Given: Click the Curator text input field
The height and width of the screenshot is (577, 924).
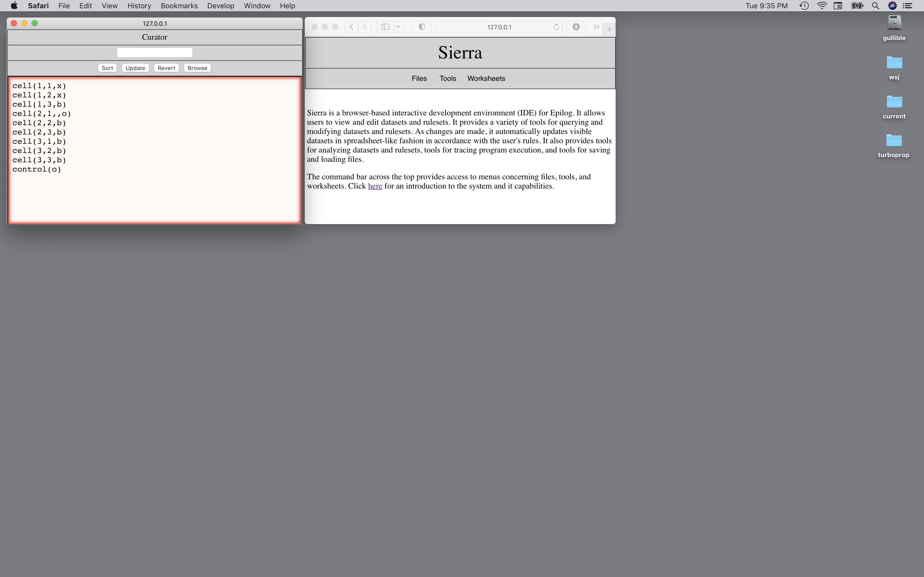Looking at the screenshot, I should [154, 52].
